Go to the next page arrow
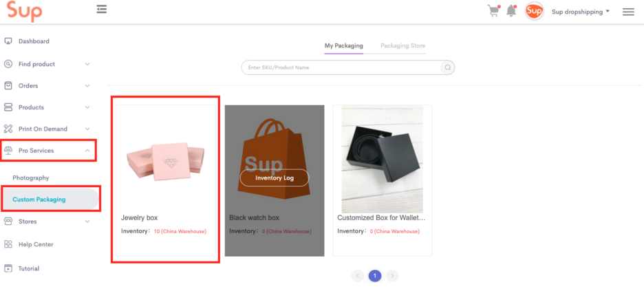Image resolution: width=644 pixels, height=300 pixels. (x=392, y=275)
